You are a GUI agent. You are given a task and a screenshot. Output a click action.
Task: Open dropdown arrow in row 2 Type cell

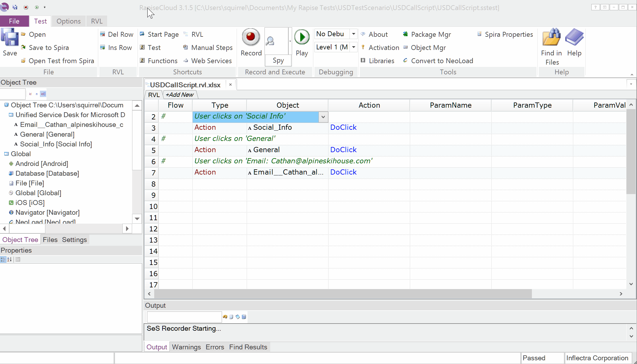tap(323, 117)
